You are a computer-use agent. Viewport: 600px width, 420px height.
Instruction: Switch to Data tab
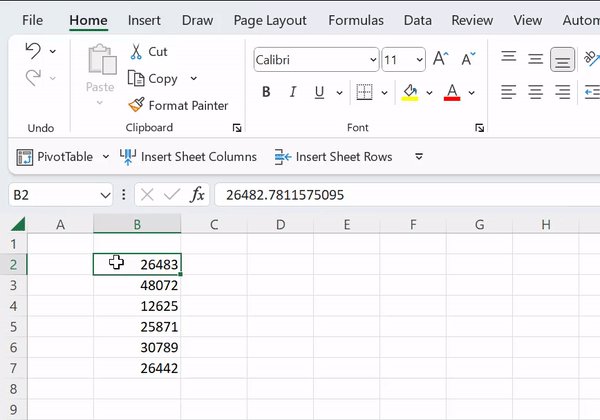pos(418,20)
